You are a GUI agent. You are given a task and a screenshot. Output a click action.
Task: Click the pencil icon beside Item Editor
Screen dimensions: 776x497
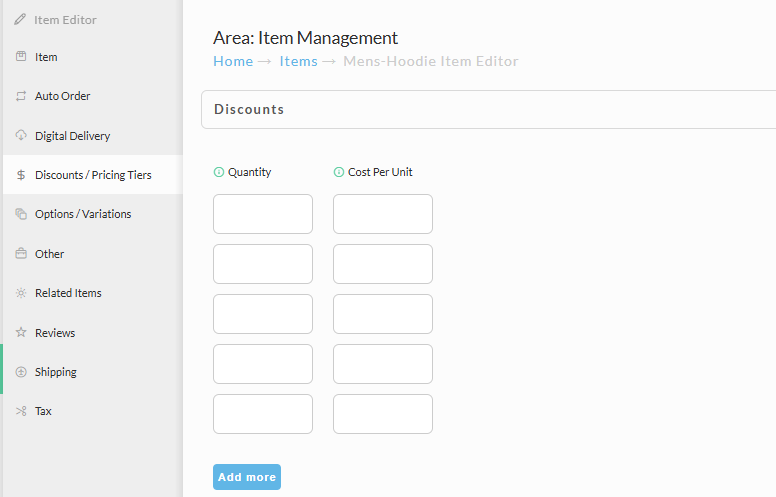click(x=20, y=19)
